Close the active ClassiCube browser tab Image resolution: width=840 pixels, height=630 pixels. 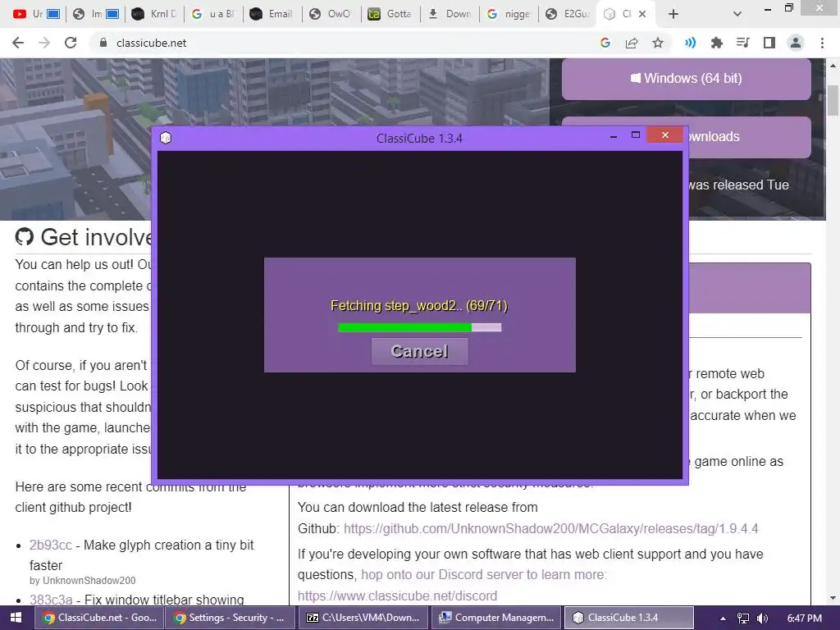[642, 14]
